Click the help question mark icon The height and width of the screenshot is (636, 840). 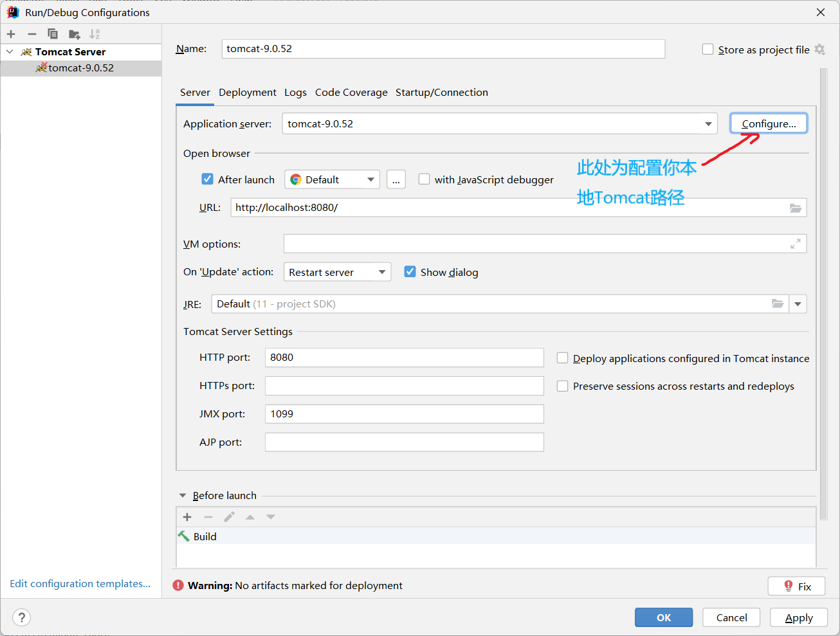21,617
